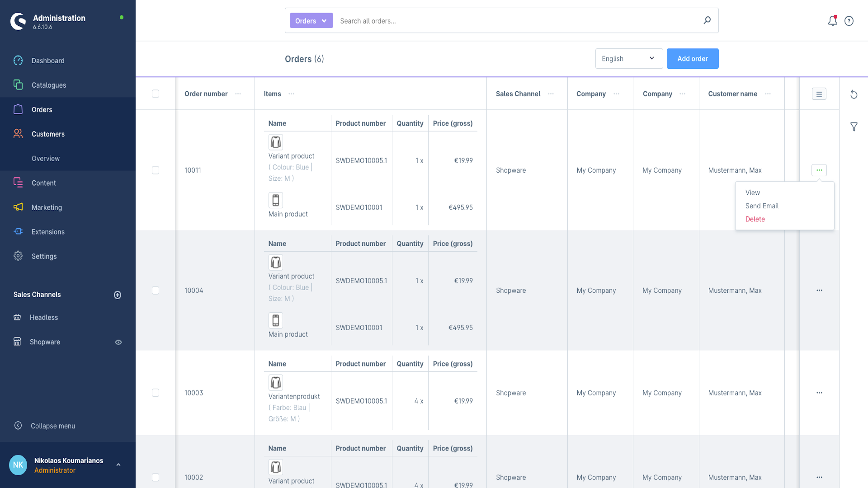Check the checkbox for order 10011
The image size is (868, 488).
click(x=156, y=170)
